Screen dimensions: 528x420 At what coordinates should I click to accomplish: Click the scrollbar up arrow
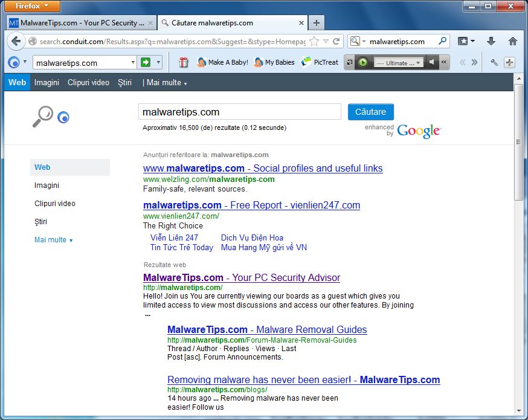tap(518, 79)
